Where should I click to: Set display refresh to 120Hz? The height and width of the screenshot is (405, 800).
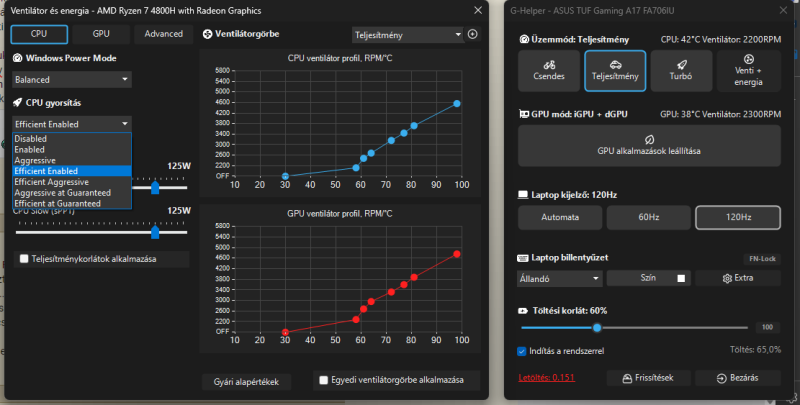(x=738, y=217)
